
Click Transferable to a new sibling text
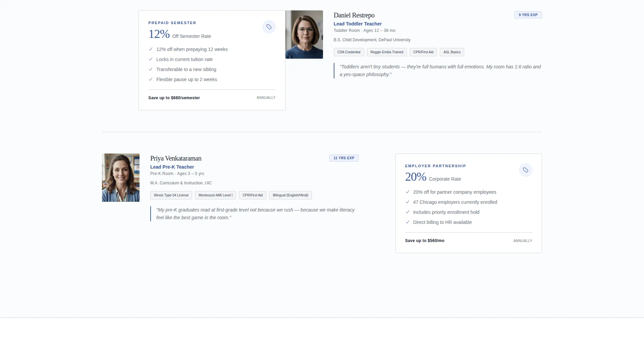point(186,69)
